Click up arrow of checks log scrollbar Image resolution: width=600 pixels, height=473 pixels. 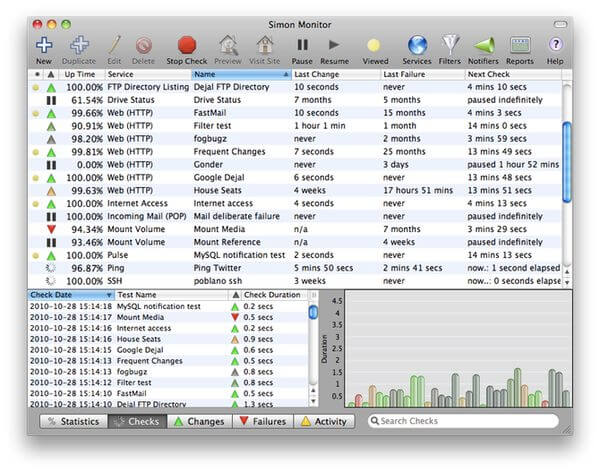313,391
